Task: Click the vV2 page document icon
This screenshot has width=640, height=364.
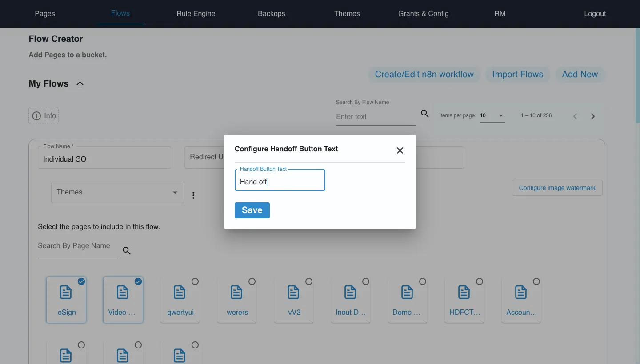Action: [293, 292]
